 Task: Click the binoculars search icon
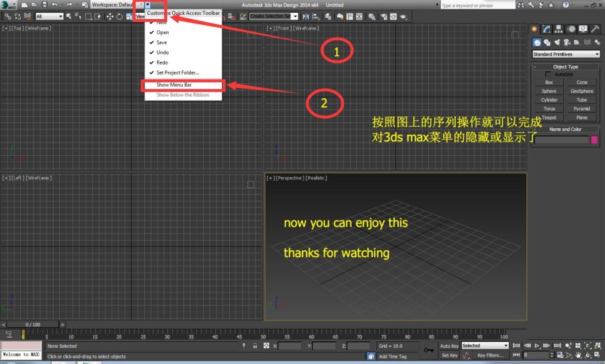pos(521,5)
